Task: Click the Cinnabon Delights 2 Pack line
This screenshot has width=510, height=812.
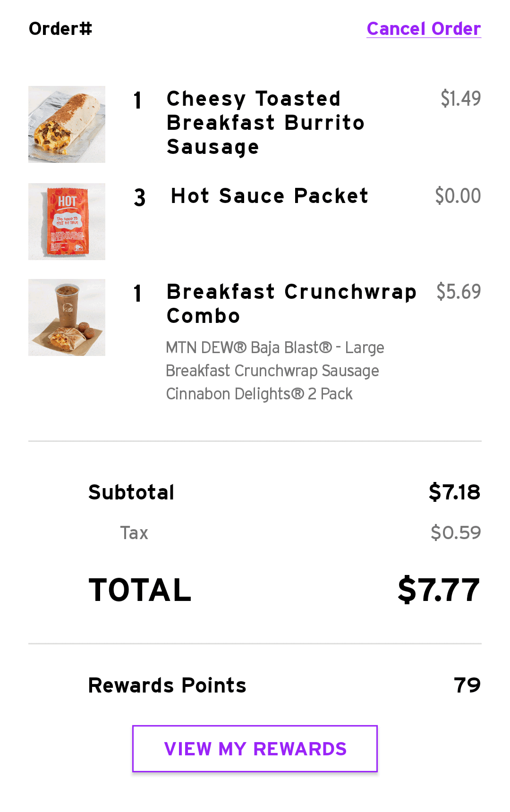Action: click(x=259, y=394)
